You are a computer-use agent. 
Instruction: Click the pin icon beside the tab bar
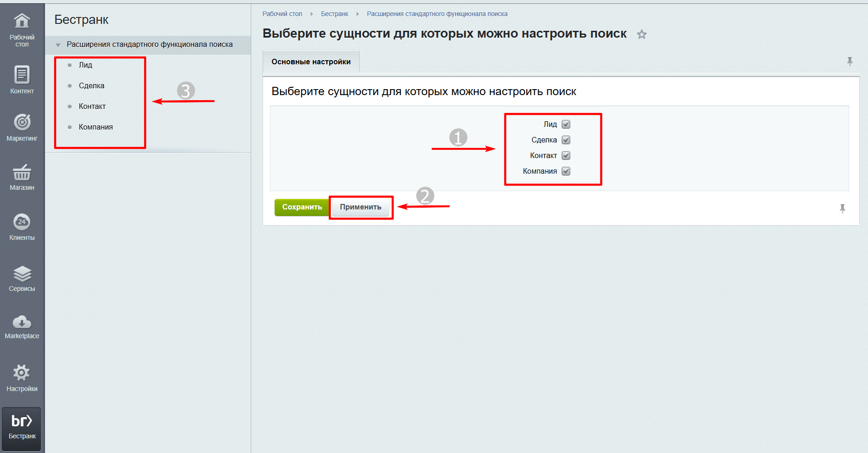pos(850,61)
